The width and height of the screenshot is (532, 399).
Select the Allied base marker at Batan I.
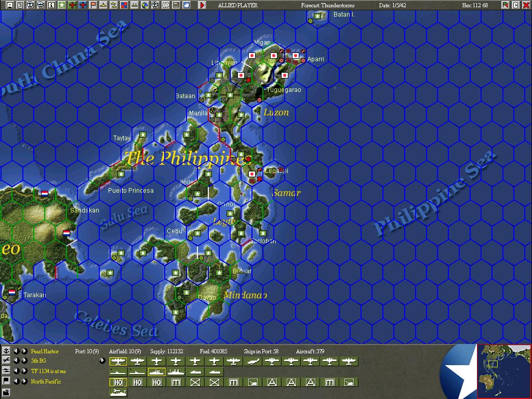tap(317, 16)
